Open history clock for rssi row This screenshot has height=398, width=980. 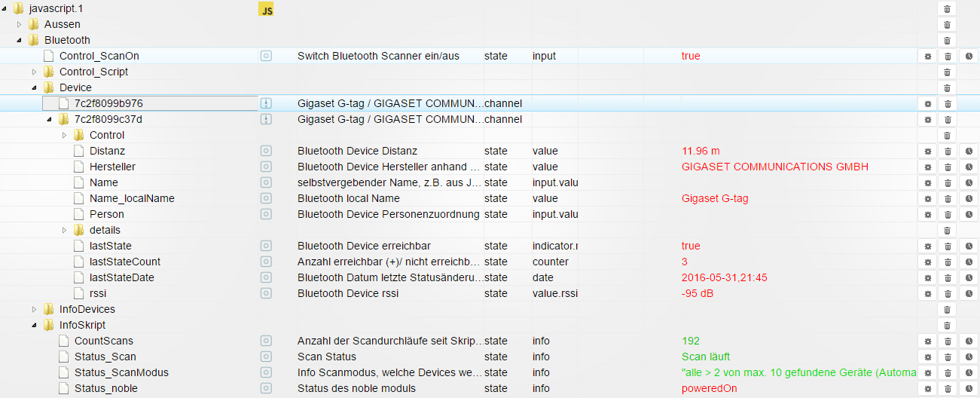pyautogui.click(x=969, y=293)
